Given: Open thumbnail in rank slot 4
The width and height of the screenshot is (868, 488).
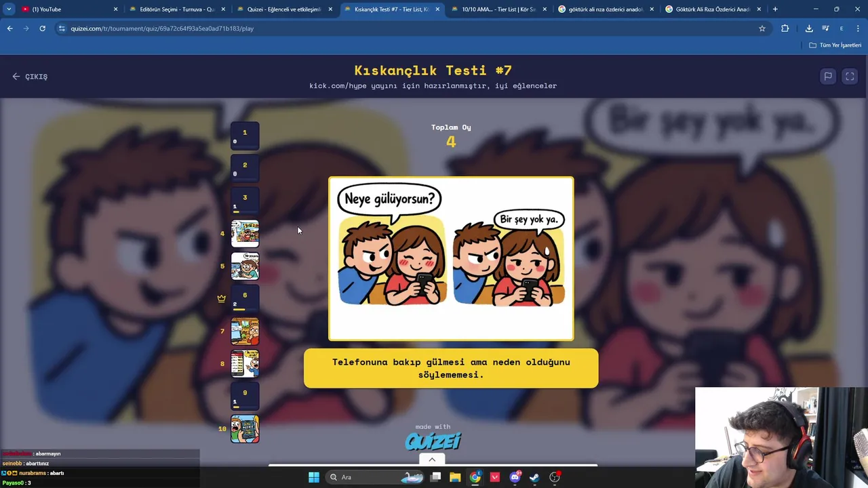Looking at the screenshot, I should pos(245,233).
